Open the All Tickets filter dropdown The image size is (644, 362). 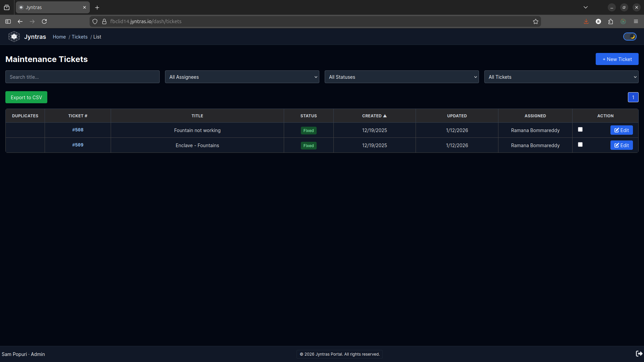tap(561, 77)
